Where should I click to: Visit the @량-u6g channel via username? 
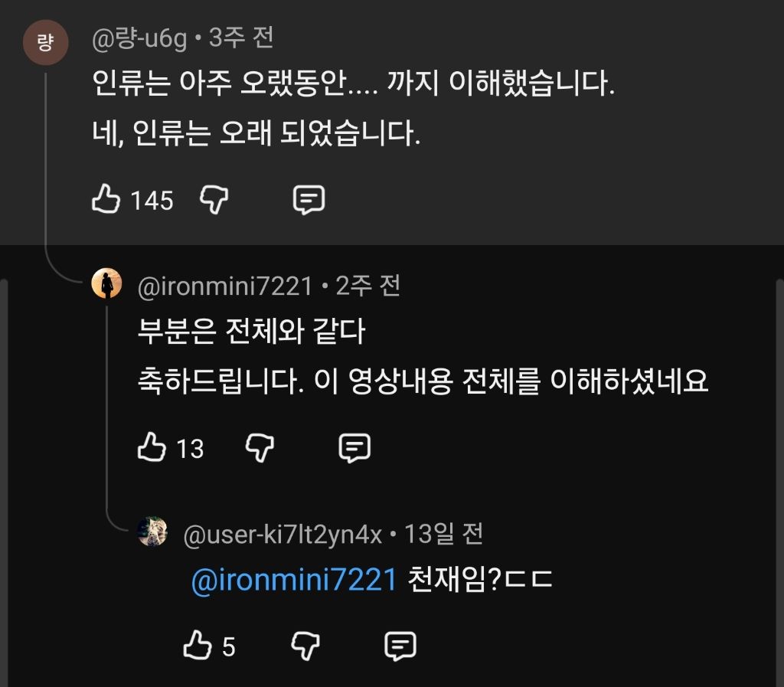[139, 38]
